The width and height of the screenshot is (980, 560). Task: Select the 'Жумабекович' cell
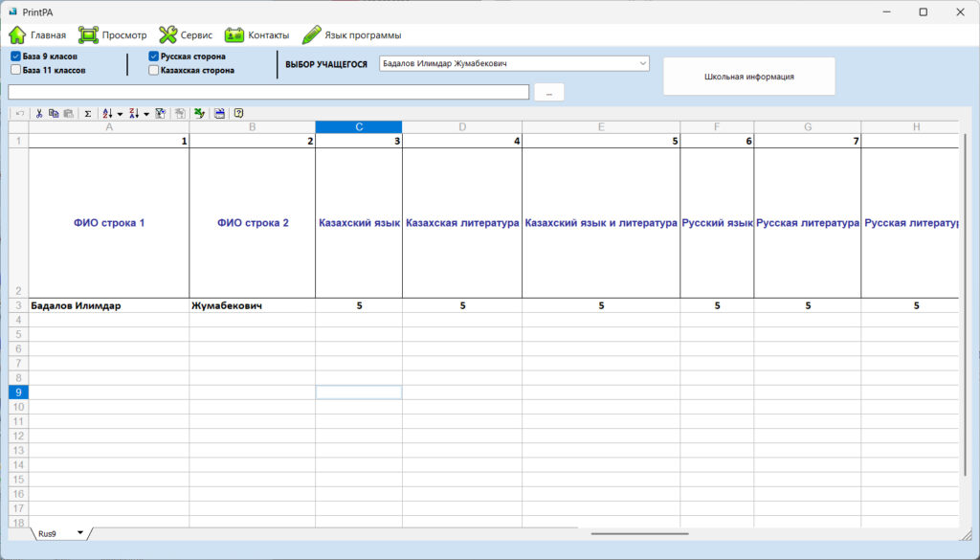coord(253,305)
